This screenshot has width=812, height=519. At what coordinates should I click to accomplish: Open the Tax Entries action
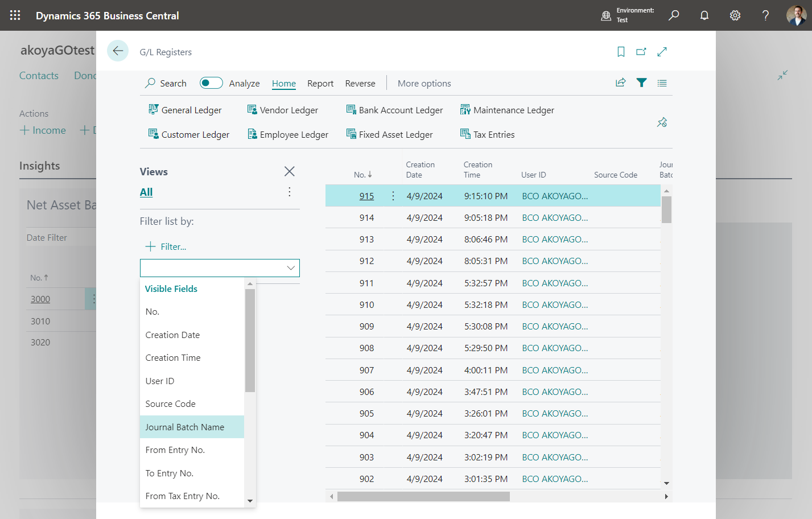(487, 134)
